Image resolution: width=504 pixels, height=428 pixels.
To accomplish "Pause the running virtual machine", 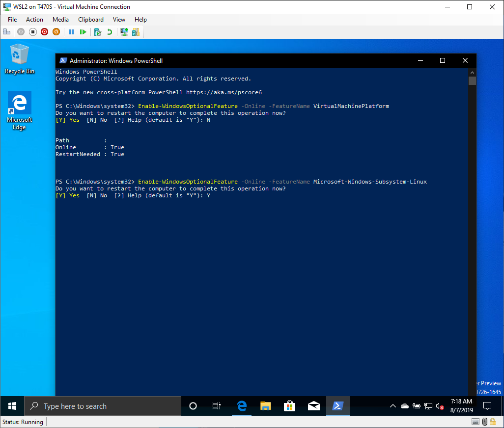I will [71, 31].
